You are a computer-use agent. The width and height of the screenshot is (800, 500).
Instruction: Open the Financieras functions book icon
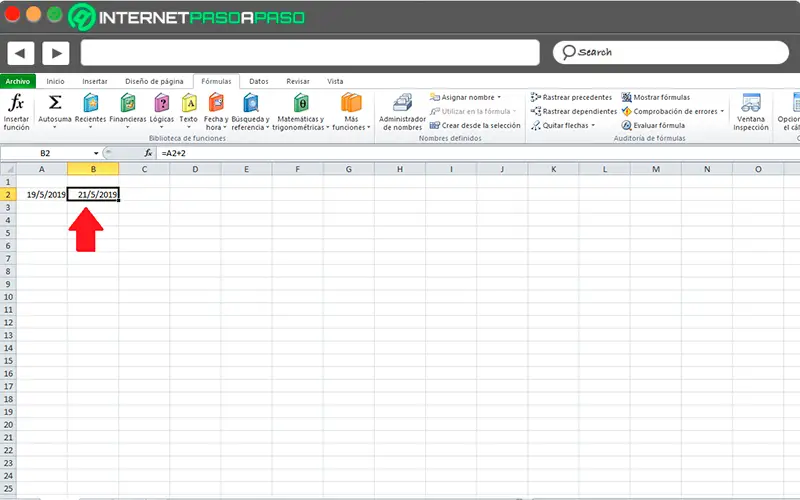pyautogui.click(x=128, y=103)
